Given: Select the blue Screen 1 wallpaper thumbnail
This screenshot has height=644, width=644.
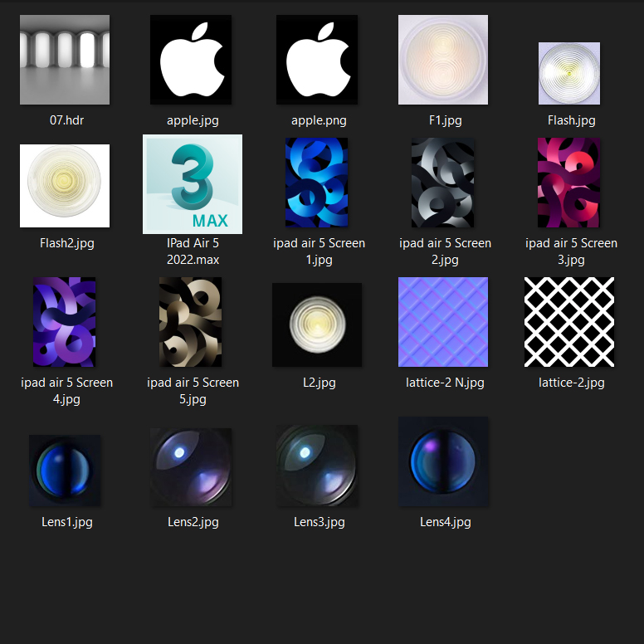Looking at the screenshot, I should point(317,183).
